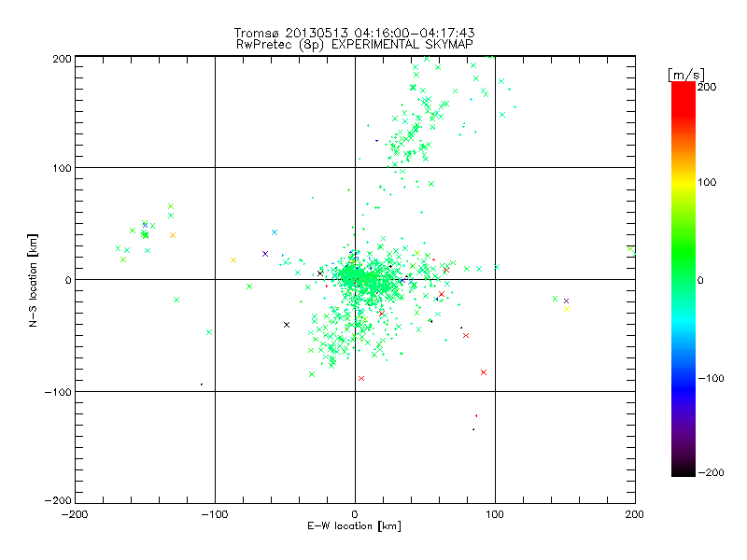Screen dimensions: 747x560
Task: Click the '-200' label on the colorbar
Action: [711, 472]
